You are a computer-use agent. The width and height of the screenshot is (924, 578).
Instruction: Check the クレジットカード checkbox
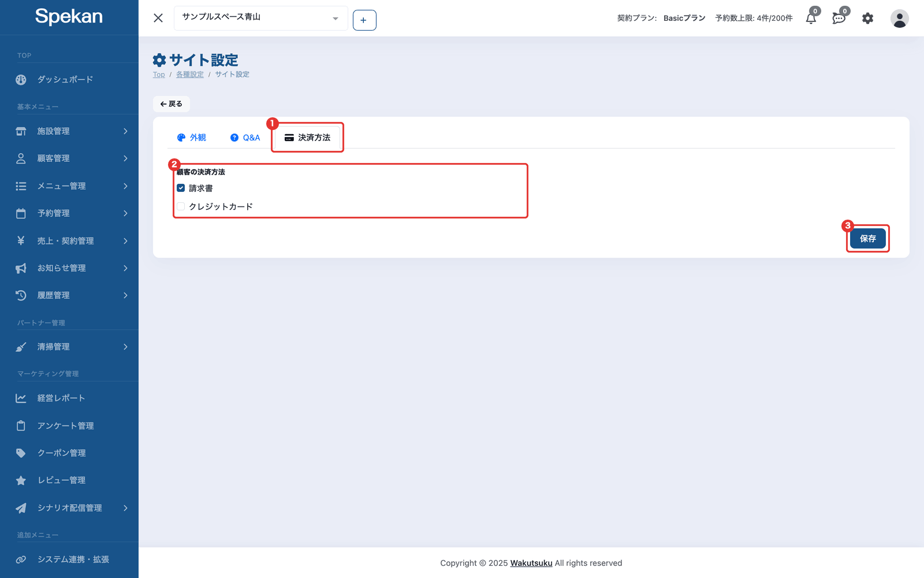tap(181, 206)
